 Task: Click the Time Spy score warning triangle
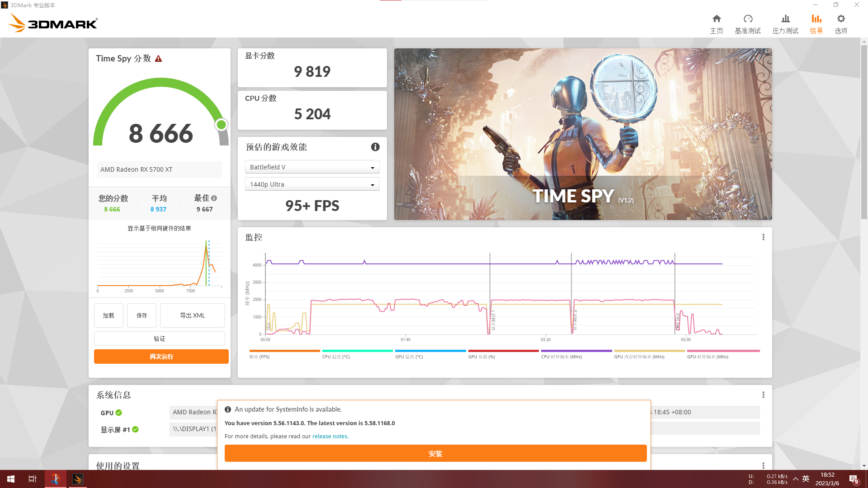point(158,59)
